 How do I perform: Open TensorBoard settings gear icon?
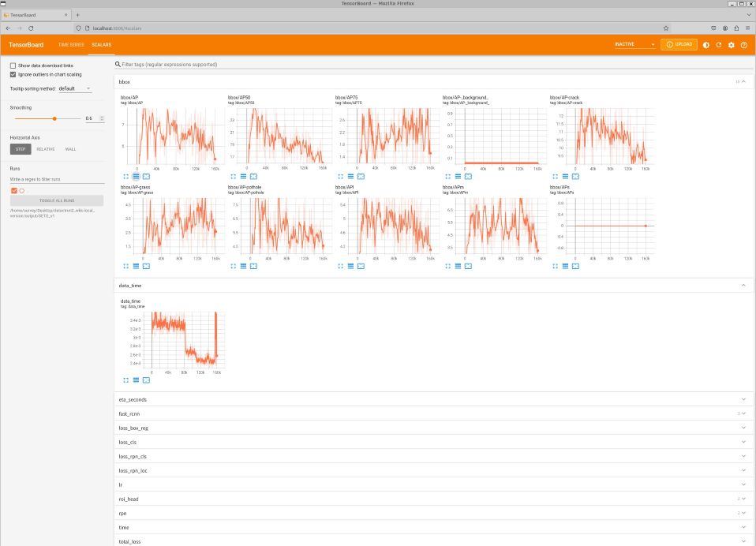(x=732, y=45)
